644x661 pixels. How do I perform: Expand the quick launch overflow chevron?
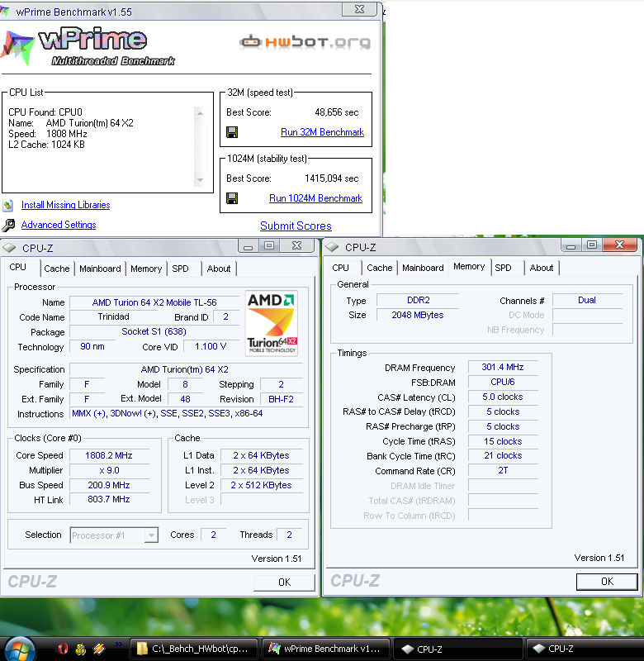click(119, 644)
